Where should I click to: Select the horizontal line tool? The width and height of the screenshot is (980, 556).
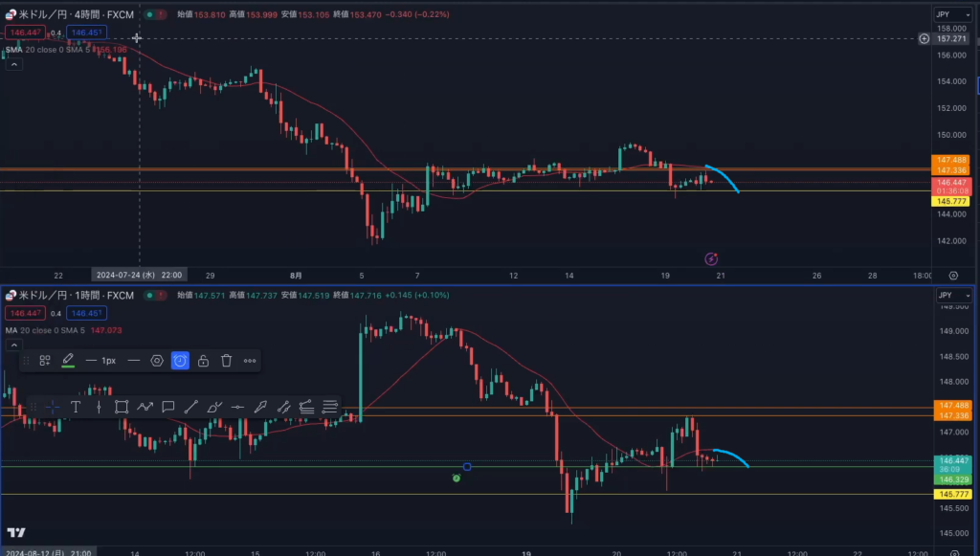click(x=237, y=408)
